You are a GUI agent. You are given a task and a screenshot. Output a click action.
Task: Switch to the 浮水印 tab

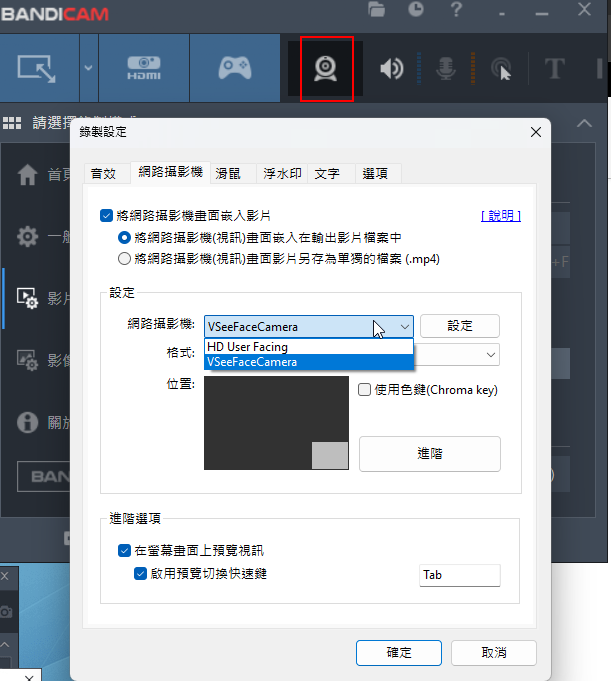click(282, 174)
